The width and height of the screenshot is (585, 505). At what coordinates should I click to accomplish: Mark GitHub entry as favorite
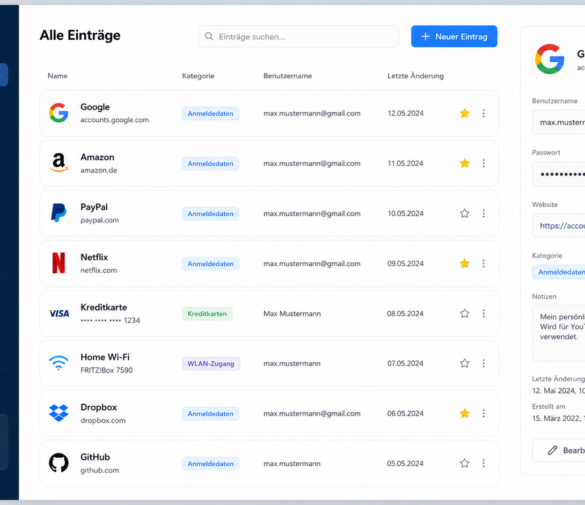pos(464,463)
